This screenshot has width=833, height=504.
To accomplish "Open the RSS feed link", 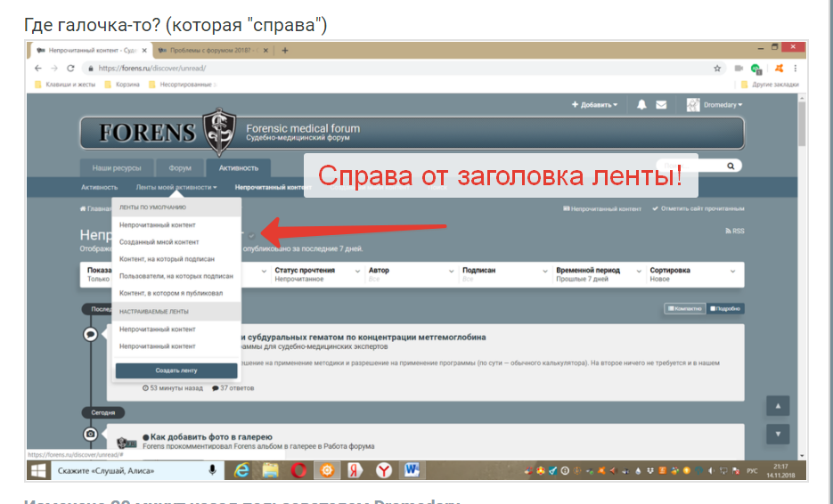I will (735, 231).
